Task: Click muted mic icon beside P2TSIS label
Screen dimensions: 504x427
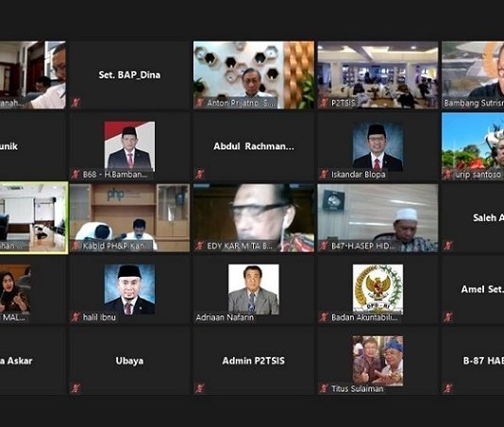Action: point(324,103)
